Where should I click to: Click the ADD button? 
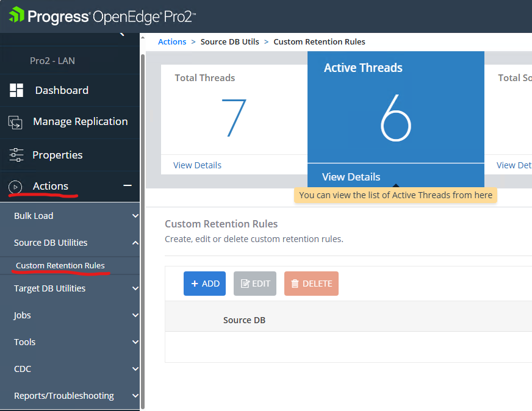click(204, 284)
